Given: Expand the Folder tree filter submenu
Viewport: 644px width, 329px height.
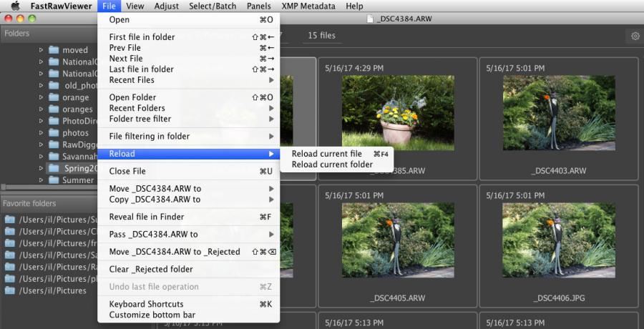Looking at the screenshot, I should (x=191, y=119).
